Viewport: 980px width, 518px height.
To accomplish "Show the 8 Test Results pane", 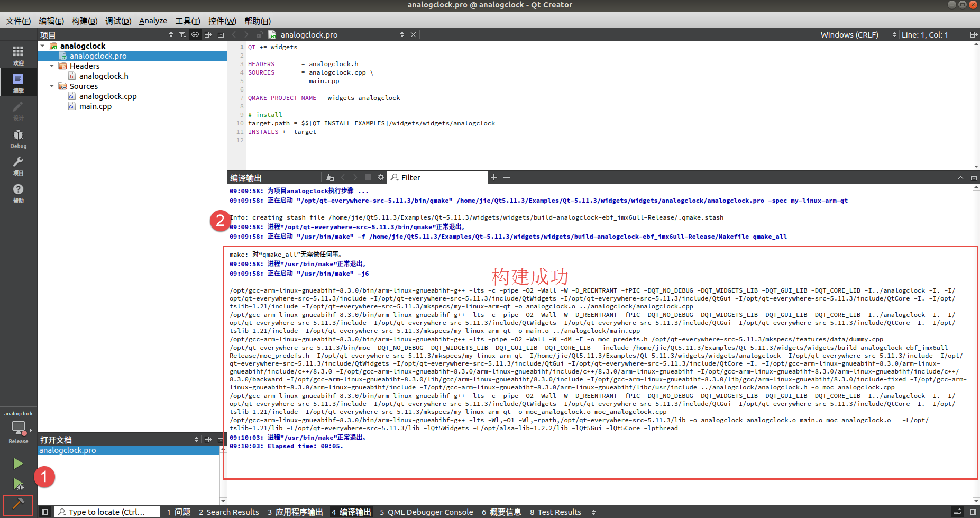I will (555, 512).
